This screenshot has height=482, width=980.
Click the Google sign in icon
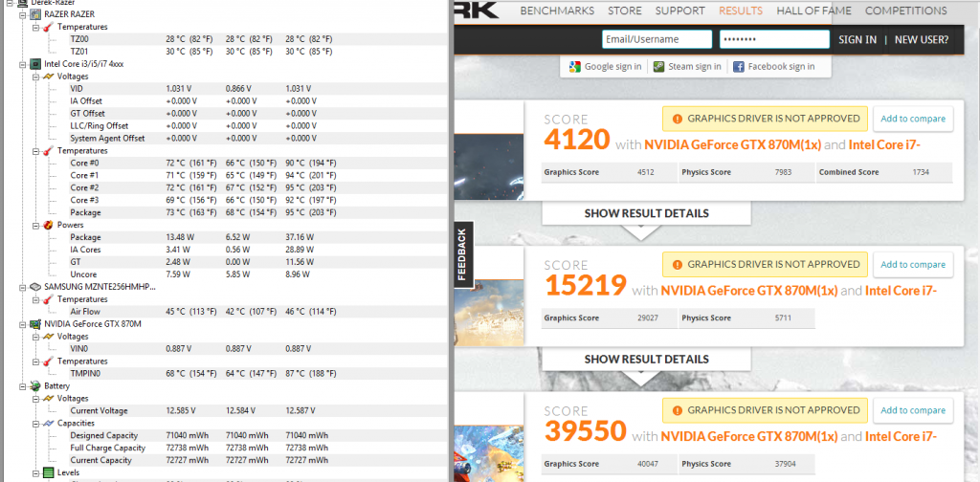(x=575, y=66)
